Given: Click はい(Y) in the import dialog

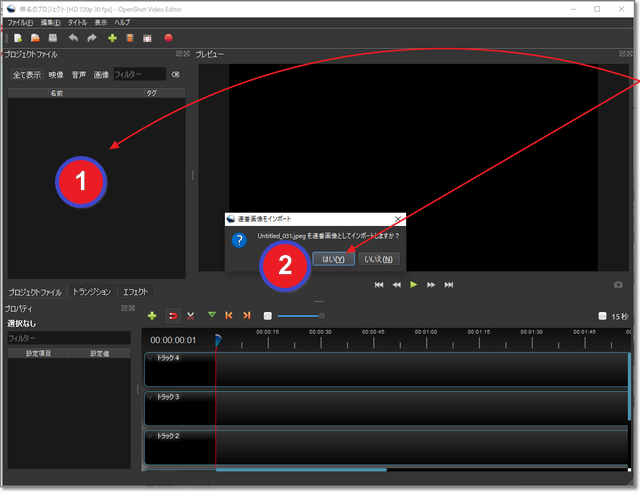Looking at the screenshot, I should point(333,259).
